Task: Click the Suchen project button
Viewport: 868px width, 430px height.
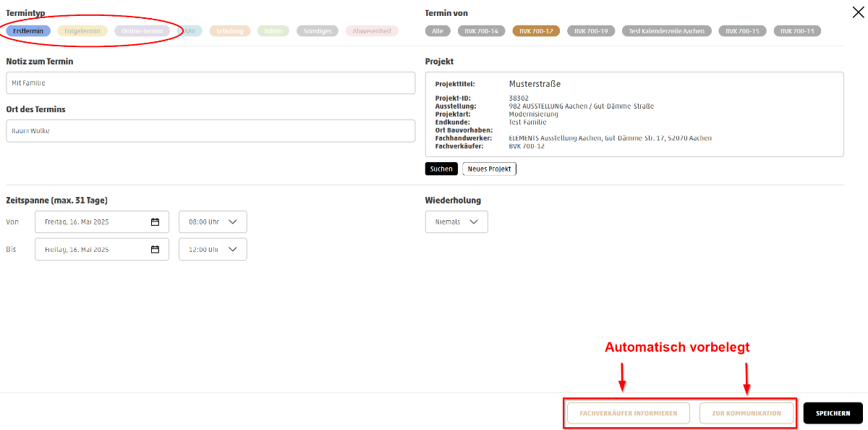Action: pos(441,169)
